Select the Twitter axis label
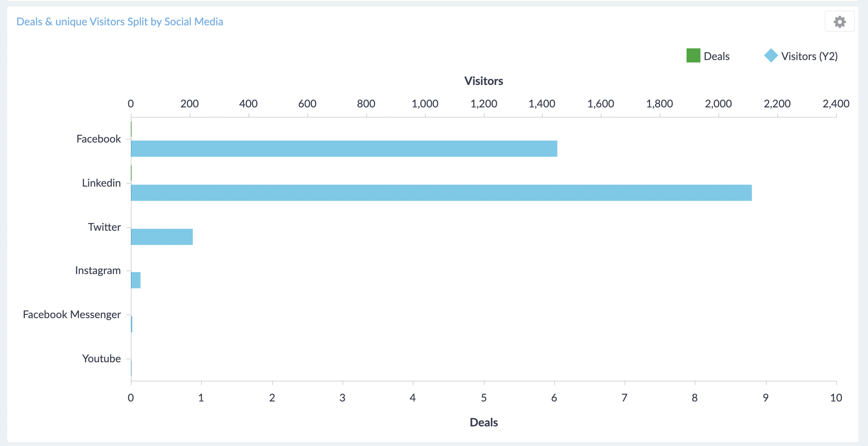Viewport: 868px width, 446px height. (x=104, y=227)
